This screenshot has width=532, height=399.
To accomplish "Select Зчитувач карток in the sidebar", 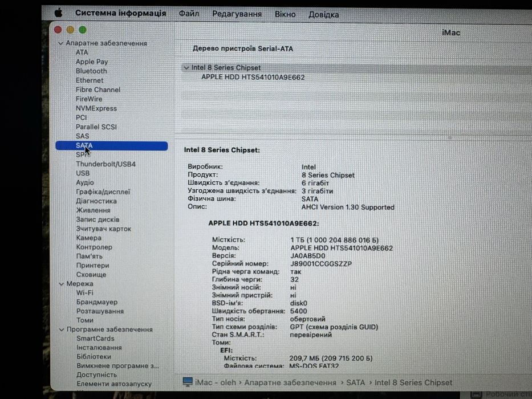I will click(103, 229).
